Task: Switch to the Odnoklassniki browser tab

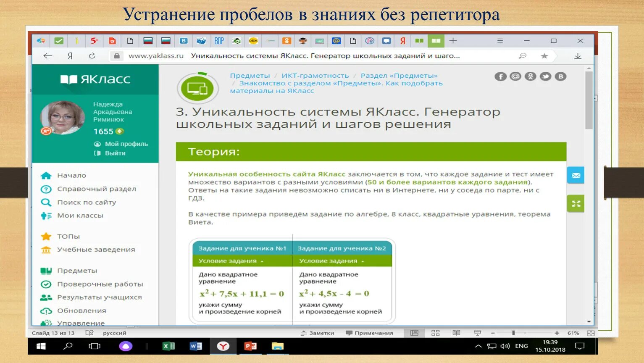Action: pos(287,41)
